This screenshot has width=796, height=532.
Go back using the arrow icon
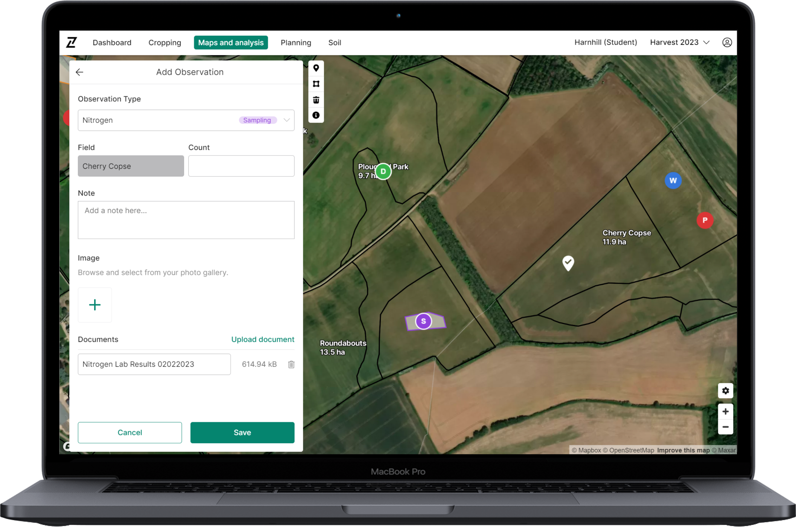coord(79,72)
